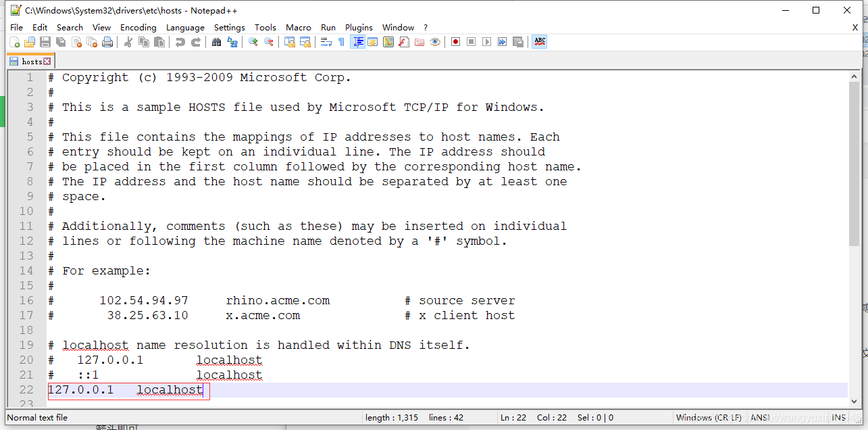
Task: Cut selection using scissors icon
Action: click(128, 42)
